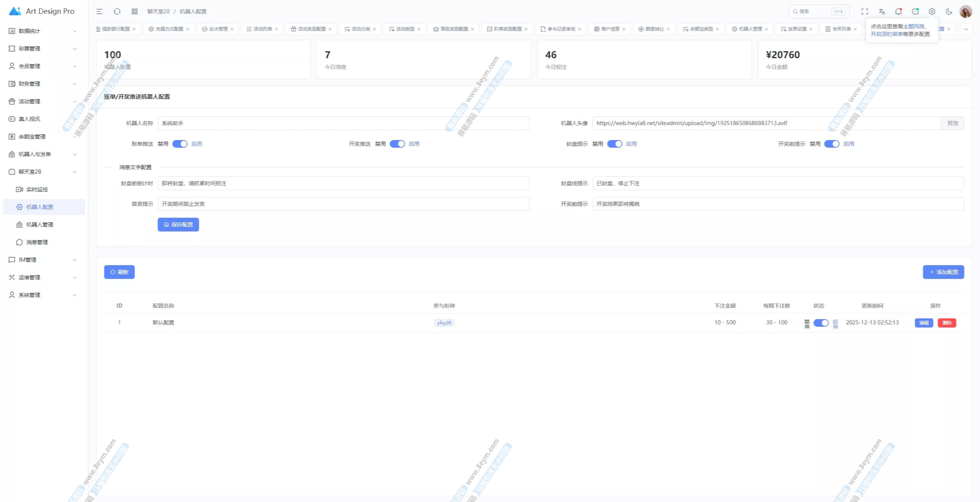Switch to the 活动列表 tab

[x=262, y=29]
